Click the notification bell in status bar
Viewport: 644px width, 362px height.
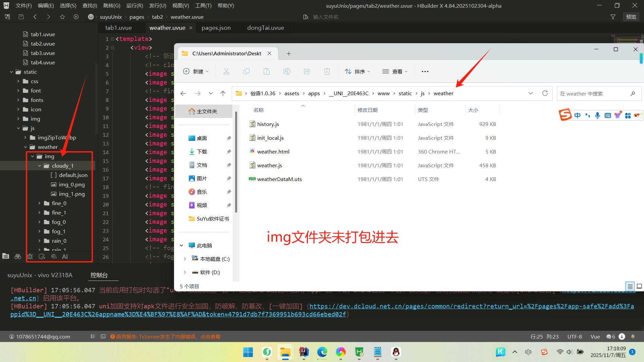click(x=633, y=337)
